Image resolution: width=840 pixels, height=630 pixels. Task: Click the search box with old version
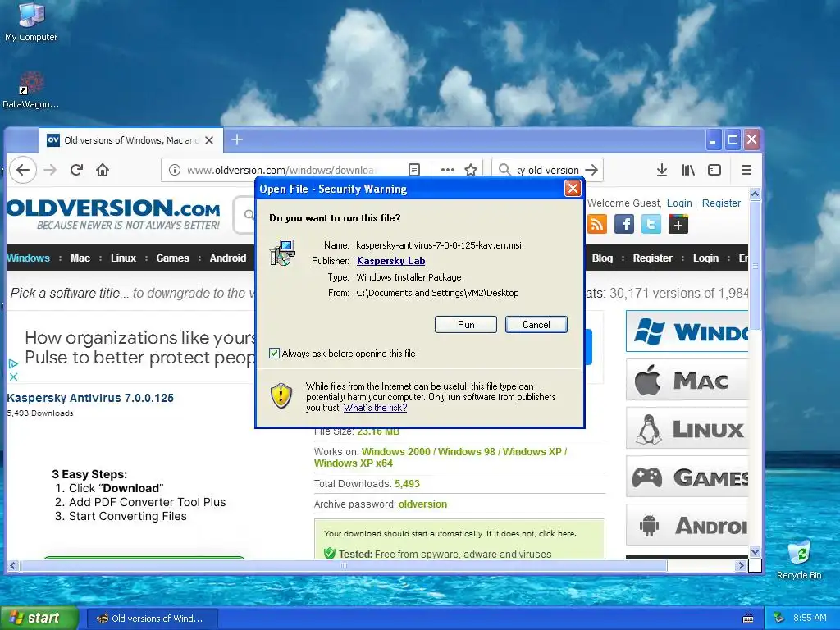pyautogui.click(x=547, y=170)
